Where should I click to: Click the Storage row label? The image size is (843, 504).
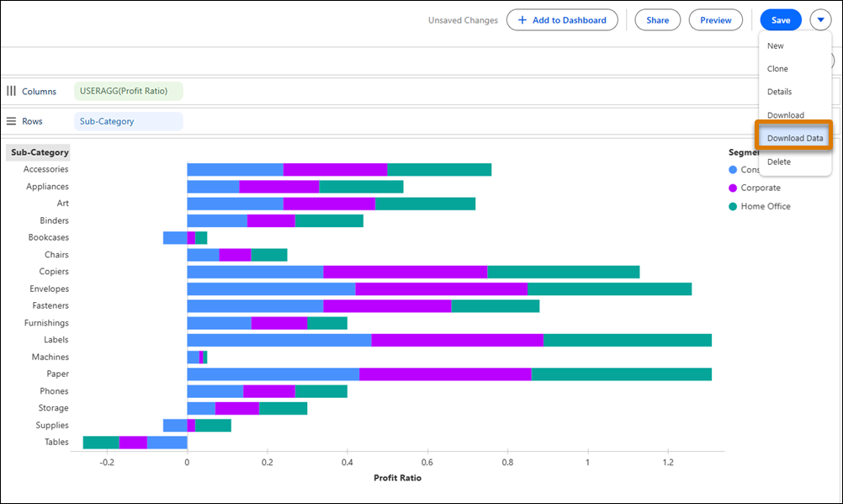click(x=53, y=408)
